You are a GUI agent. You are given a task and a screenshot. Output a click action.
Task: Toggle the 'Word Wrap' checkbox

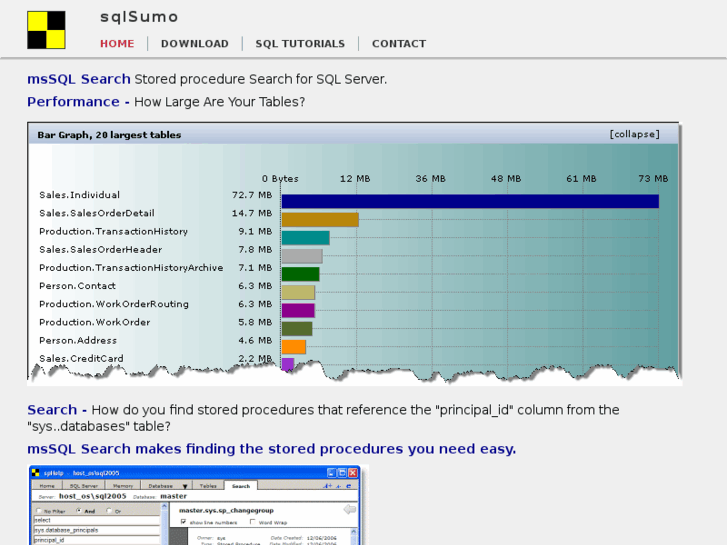pyautogui.click(x=252, y=522)
